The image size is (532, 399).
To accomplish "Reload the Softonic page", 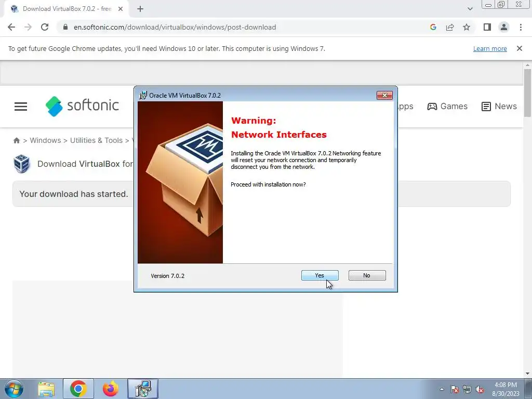I will click(45, 27).
